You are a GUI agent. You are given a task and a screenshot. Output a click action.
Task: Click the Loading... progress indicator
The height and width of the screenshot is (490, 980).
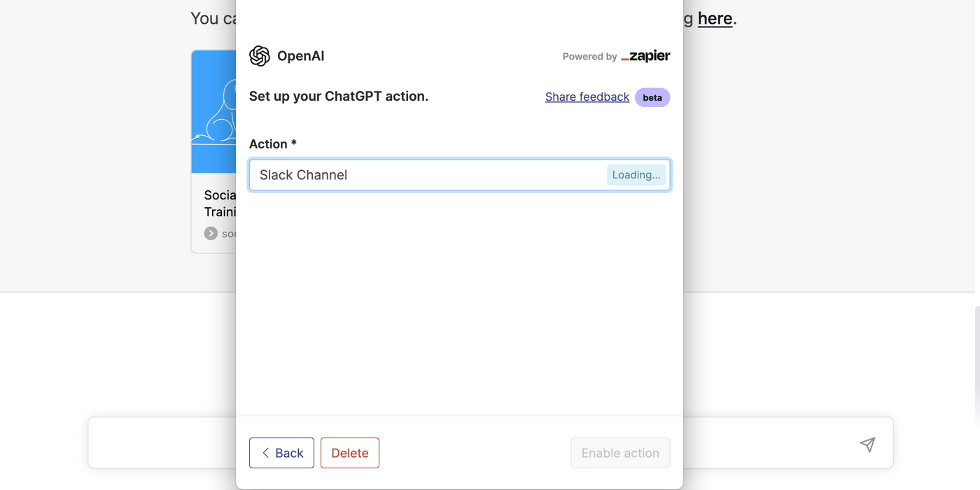tap(636, 174)
